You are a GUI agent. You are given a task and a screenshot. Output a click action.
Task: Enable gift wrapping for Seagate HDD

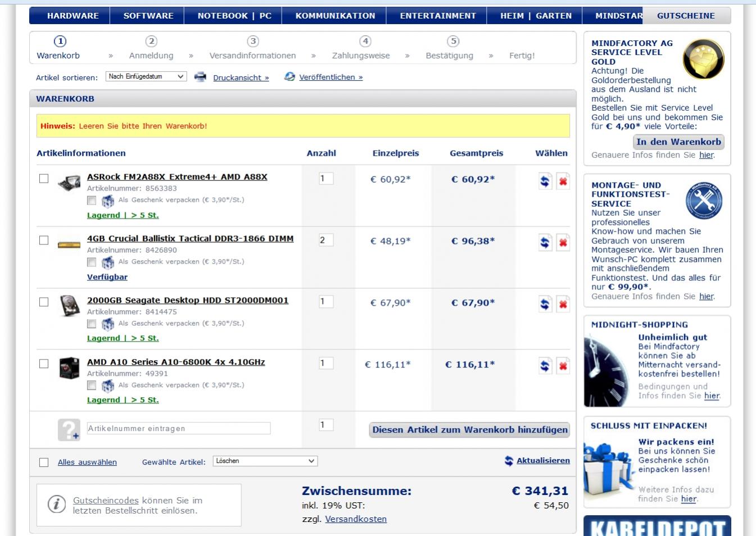(92, 324)
